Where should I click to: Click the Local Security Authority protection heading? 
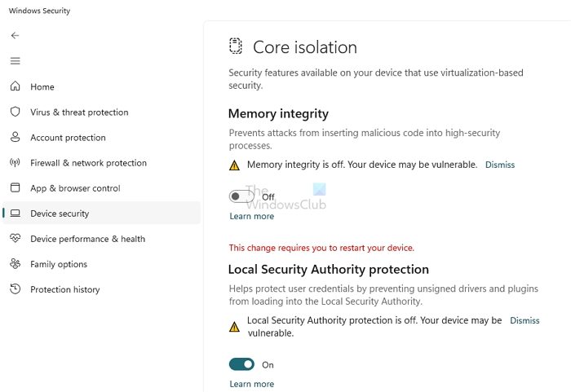pyautogui.click(x=329, y=269)
